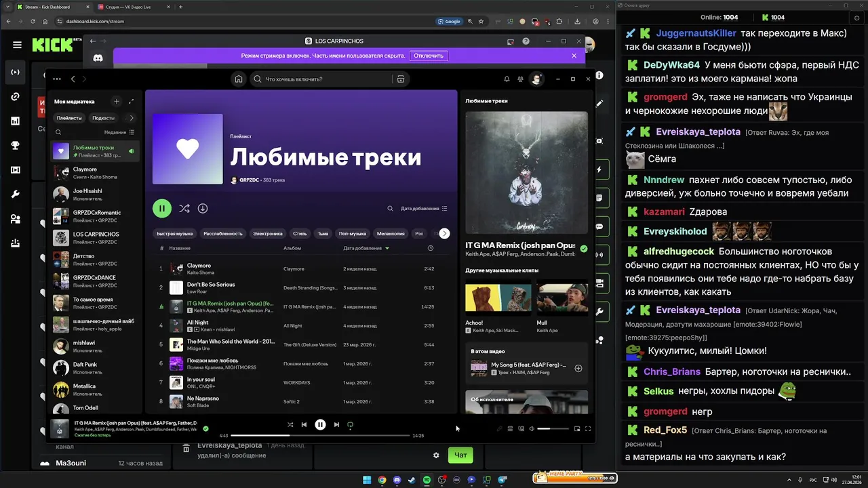Open Kick dashboard hamburger menu
The height and width of the screenshot is (488, 868).
pos(17,45)
